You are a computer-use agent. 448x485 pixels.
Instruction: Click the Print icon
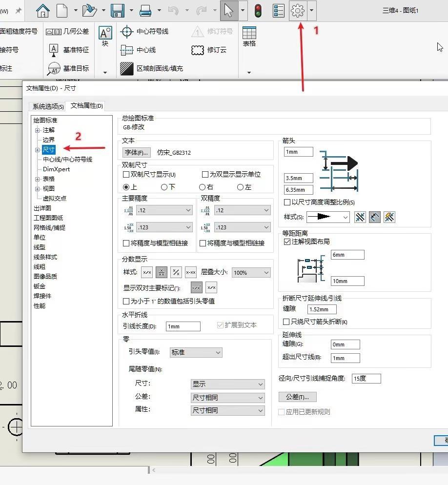(x=145, y=11)
